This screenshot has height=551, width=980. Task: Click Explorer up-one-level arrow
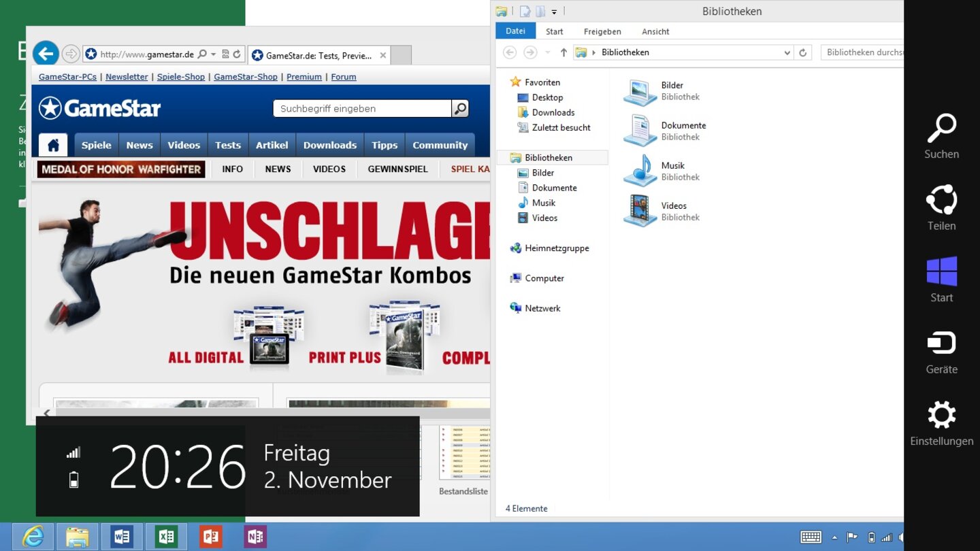coord(563,52)
